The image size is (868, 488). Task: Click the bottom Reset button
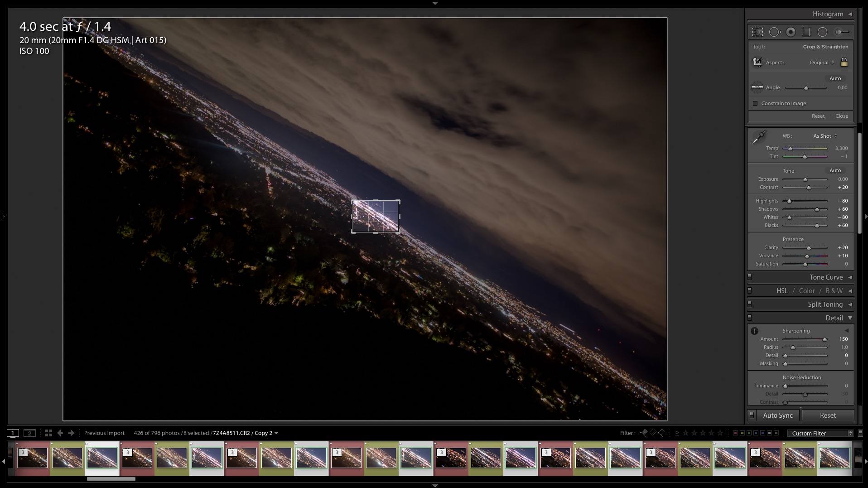click(828, 416)
